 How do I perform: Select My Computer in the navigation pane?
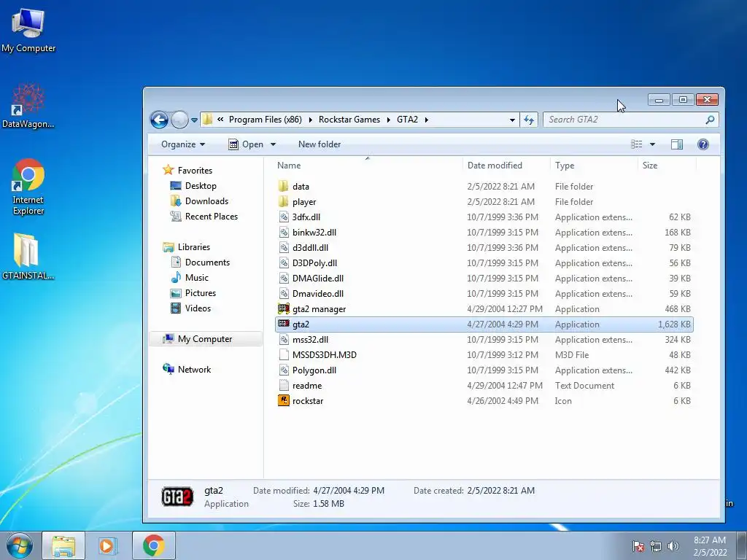[x=205, y=338]
